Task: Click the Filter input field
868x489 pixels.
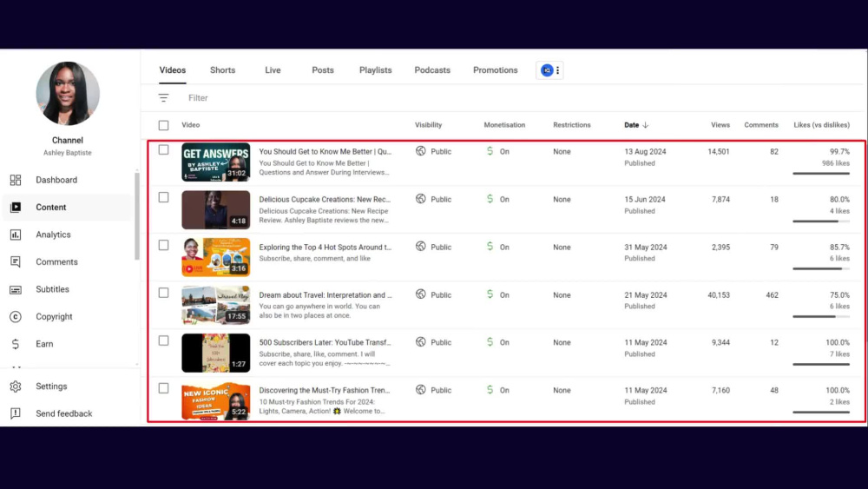Action: 198,98
